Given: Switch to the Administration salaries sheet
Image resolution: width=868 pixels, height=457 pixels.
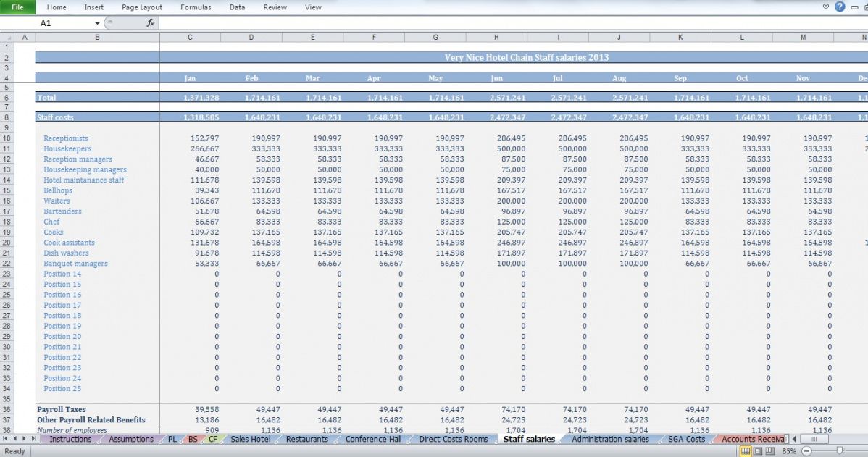Looking at the screenshot, I should (609, 439).
